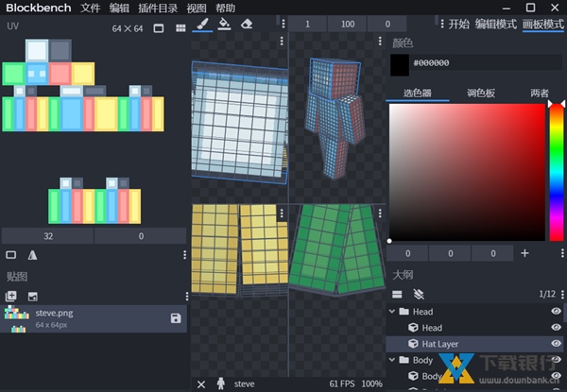Save the steve.png texture
567x392 pixels.
click(x=176, y=318)
